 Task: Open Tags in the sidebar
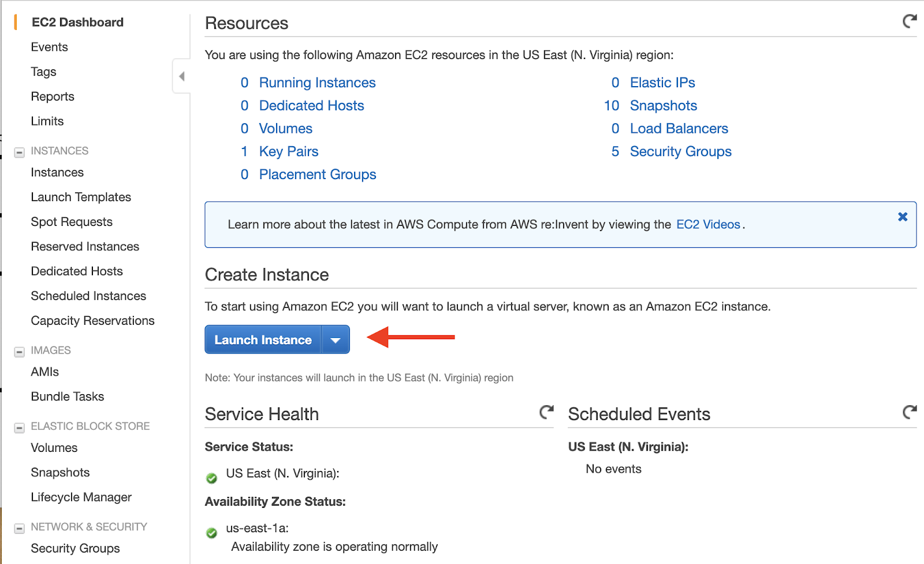click(43, 72)
